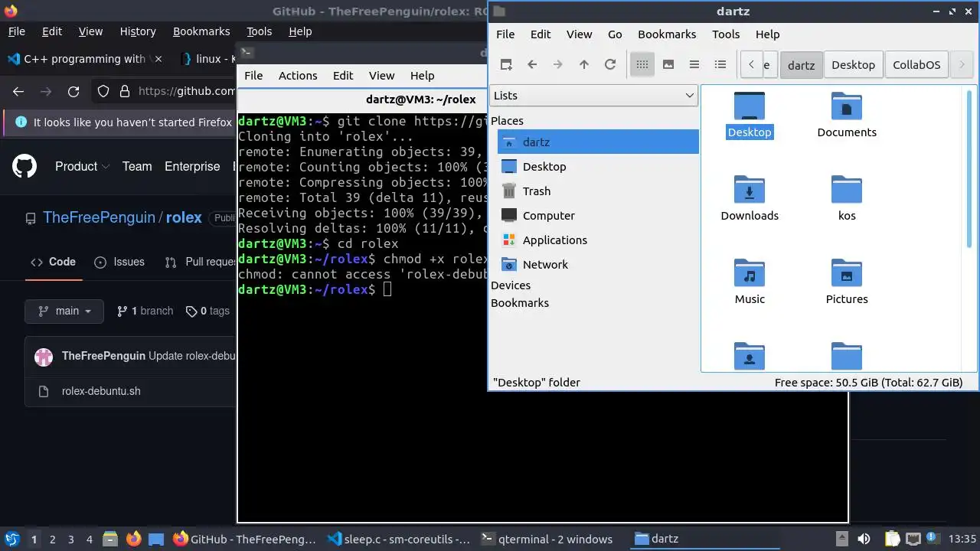Switch to C++ programming Firefox tab
Image resolution: width=980 pixels, height=551 pixels.
84,59
